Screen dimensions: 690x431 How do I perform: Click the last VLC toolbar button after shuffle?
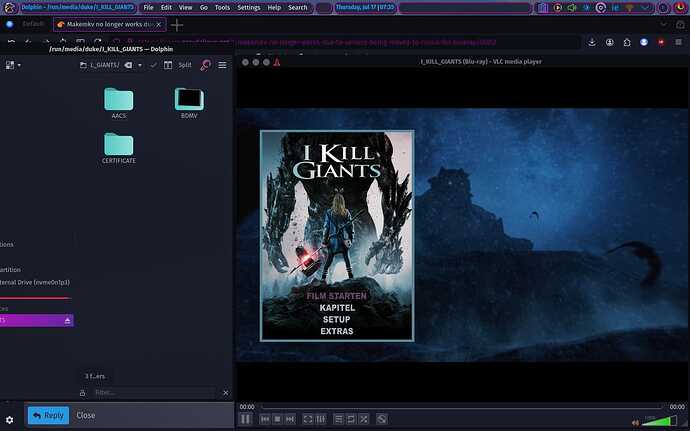point(382,420)
